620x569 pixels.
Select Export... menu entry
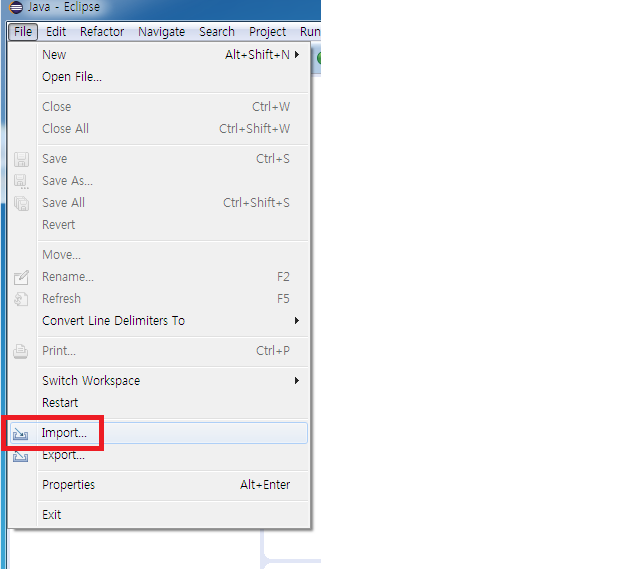173,455
